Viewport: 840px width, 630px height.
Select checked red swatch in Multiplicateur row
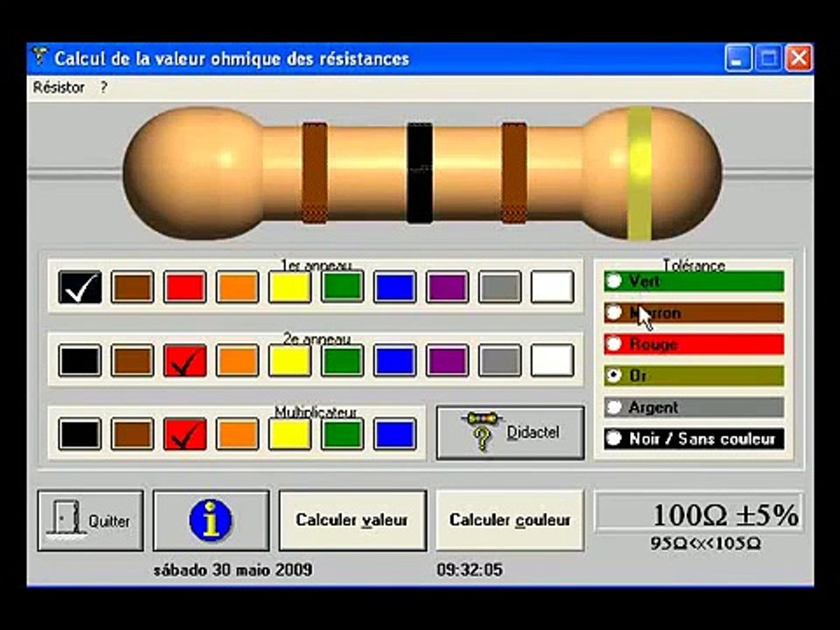tap(185, 434)
